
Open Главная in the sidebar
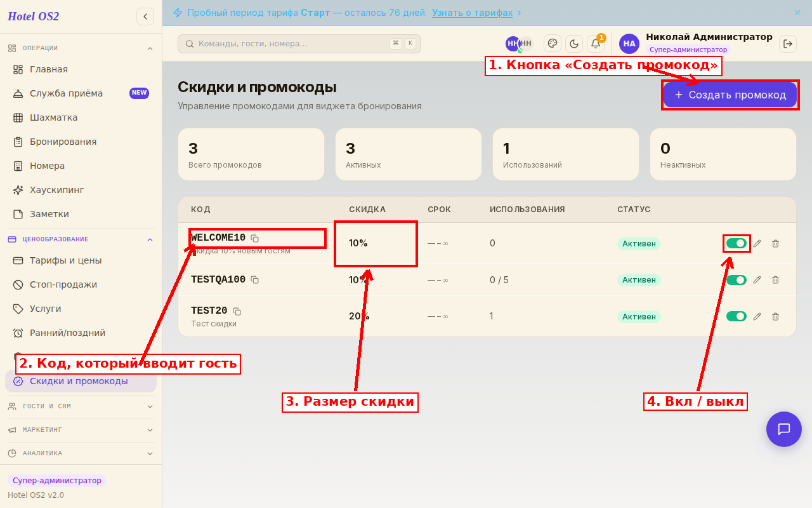click(81, 69)
